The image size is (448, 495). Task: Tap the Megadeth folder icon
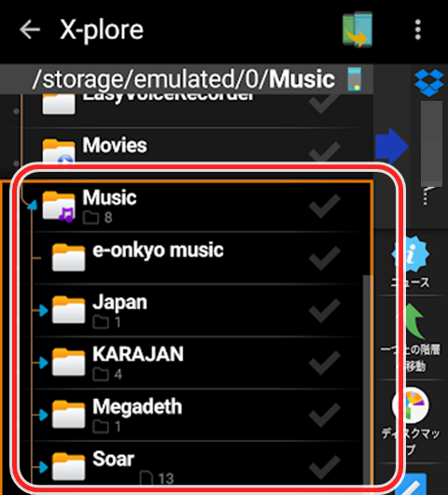click(x=68, y=414)
